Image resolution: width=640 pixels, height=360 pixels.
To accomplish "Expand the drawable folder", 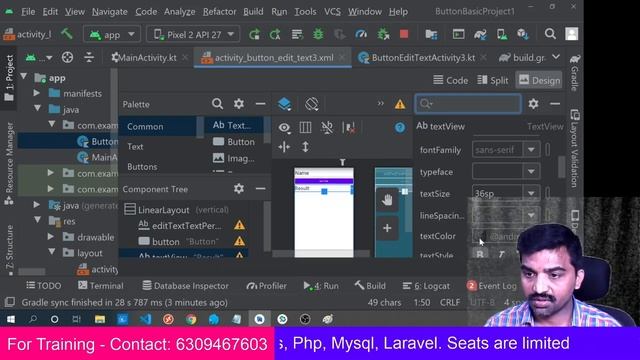I will tap(51, 236).
